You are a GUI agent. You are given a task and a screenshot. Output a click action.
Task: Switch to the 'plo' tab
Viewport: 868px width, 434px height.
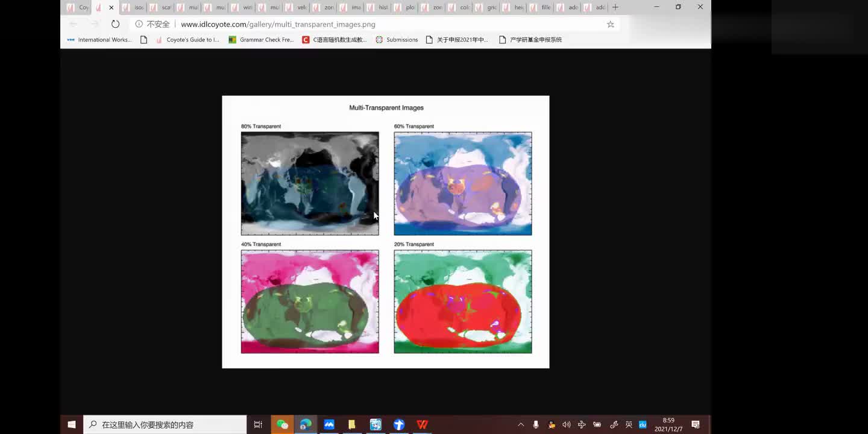[404, 7]
